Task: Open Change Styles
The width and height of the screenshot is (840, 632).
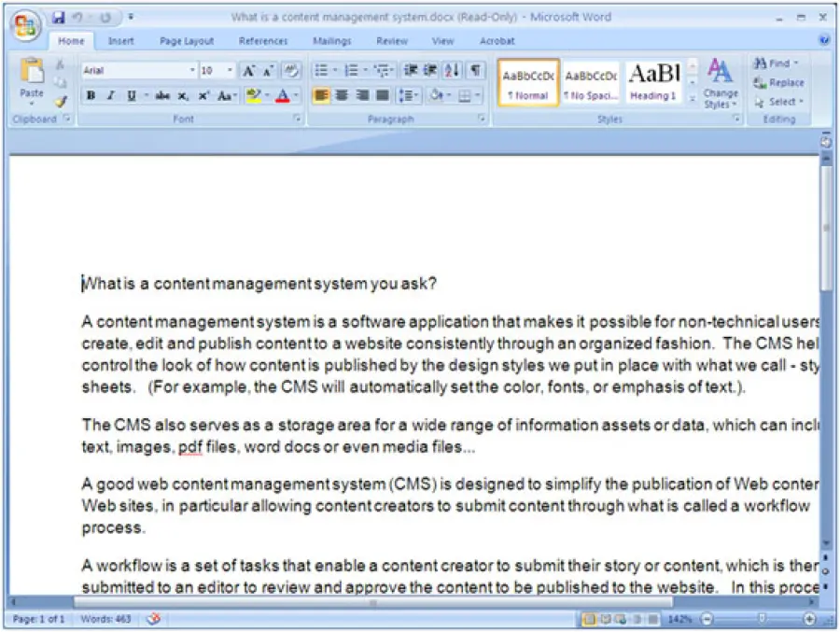Action: (x=720, y=82)
